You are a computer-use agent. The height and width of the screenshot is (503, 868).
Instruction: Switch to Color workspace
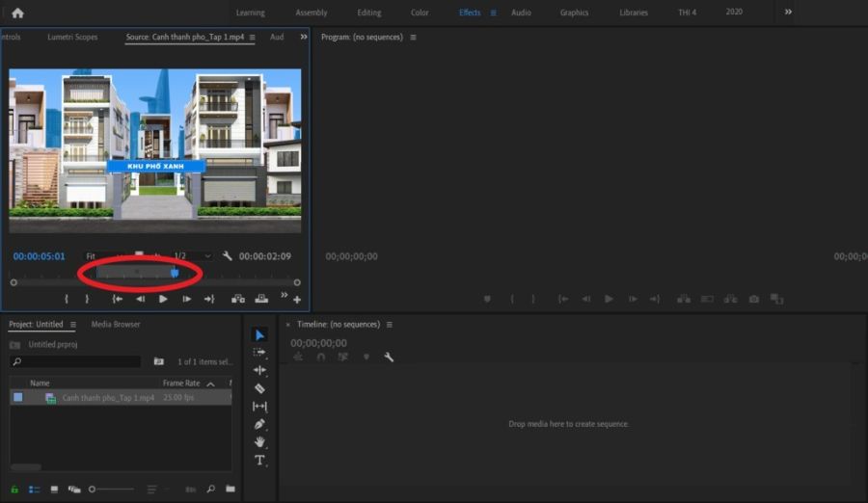coord(420,13)
